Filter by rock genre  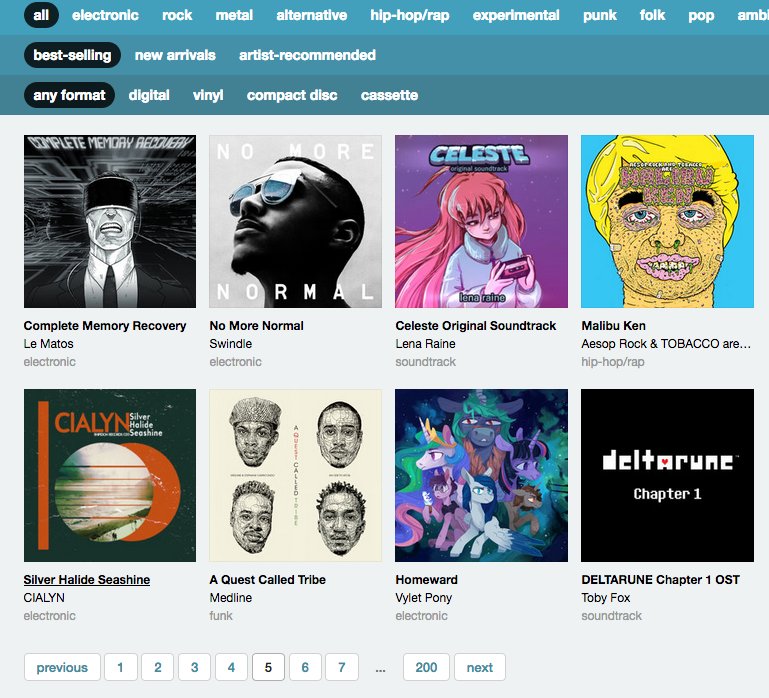pos(177,15)
